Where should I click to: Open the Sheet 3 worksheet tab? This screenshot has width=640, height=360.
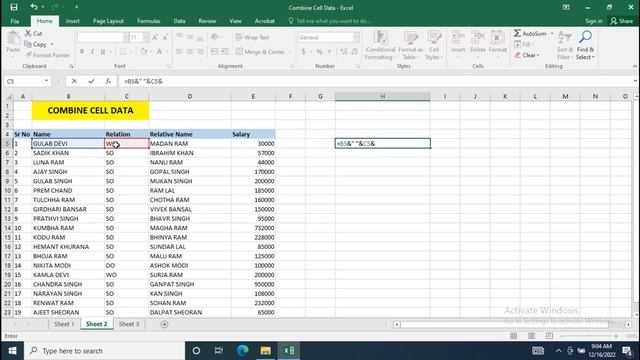(129, 324)
